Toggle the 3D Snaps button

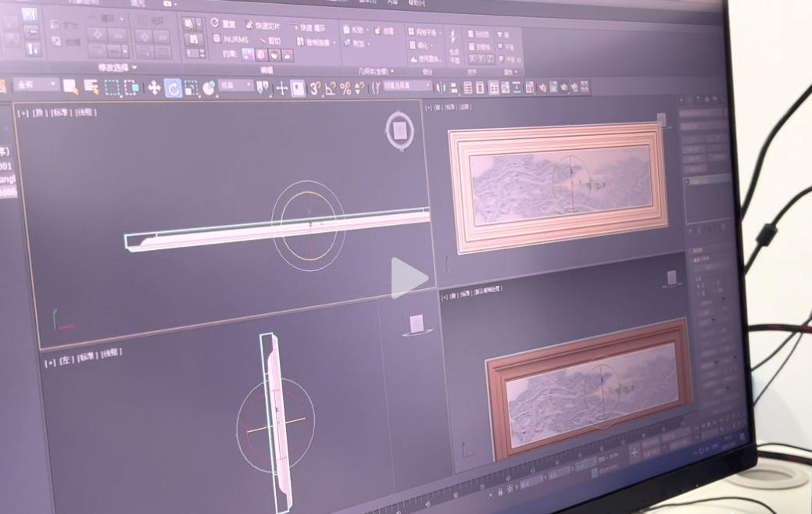pos(315,89)
